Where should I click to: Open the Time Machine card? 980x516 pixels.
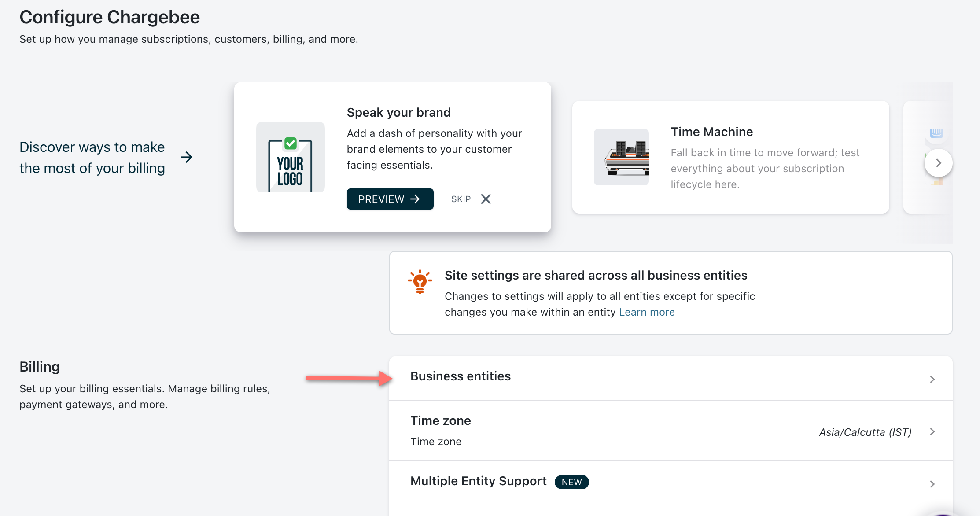tap(731, 157)
